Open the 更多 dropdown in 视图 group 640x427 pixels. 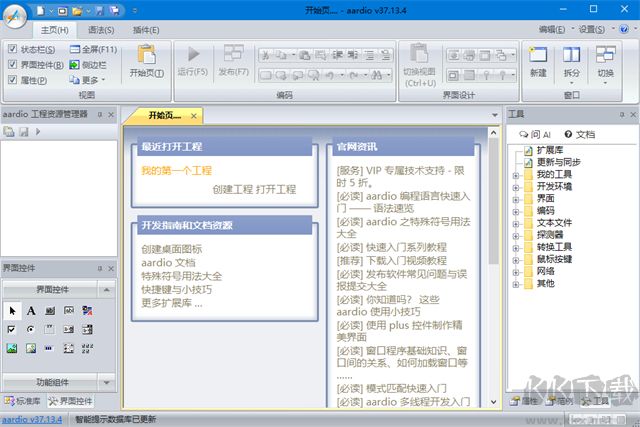tap(88, 80)
